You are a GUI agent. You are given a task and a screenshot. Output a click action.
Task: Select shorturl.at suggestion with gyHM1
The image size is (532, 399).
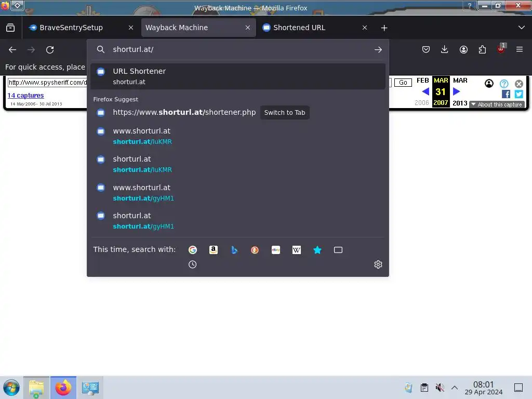(238, 221)
